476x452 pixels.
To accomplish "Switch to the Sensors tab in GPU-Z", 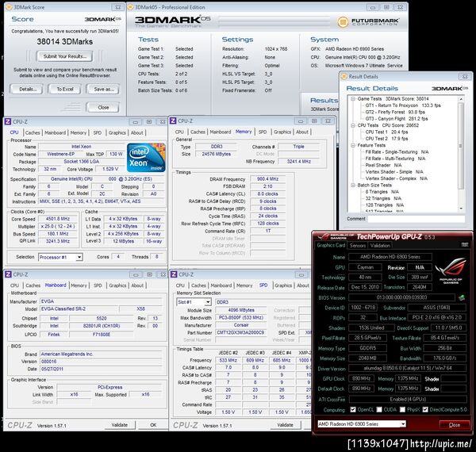I will coord(358,245).
